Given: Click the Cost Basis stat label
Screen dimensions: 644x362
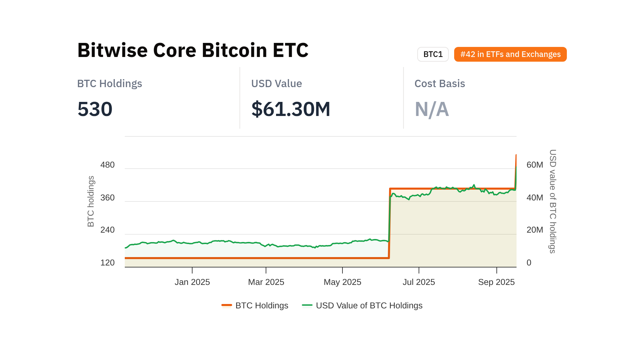Looking at the screenshot, I should click(x=440, y=83).
